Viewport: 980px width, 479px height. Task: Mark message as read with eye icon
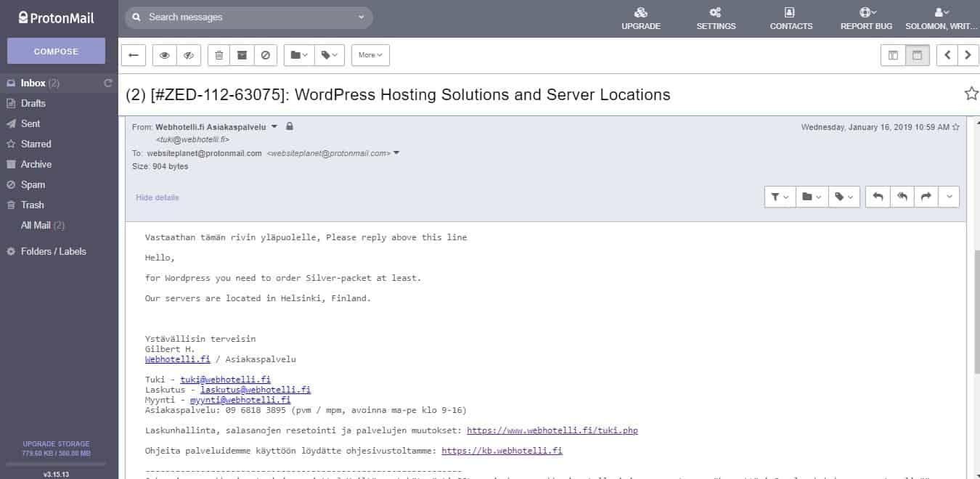click(x=165, y=55)
